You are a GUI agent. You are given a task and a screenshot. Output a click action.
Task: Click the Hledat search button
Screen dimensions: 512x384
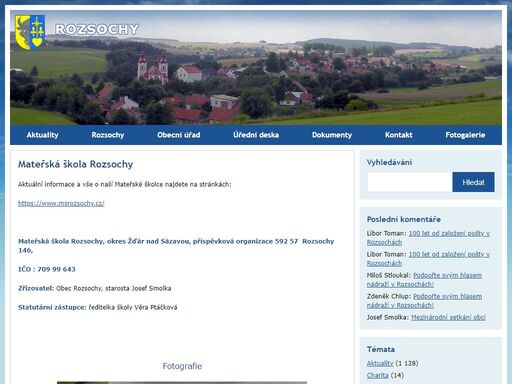coord(473,182)
